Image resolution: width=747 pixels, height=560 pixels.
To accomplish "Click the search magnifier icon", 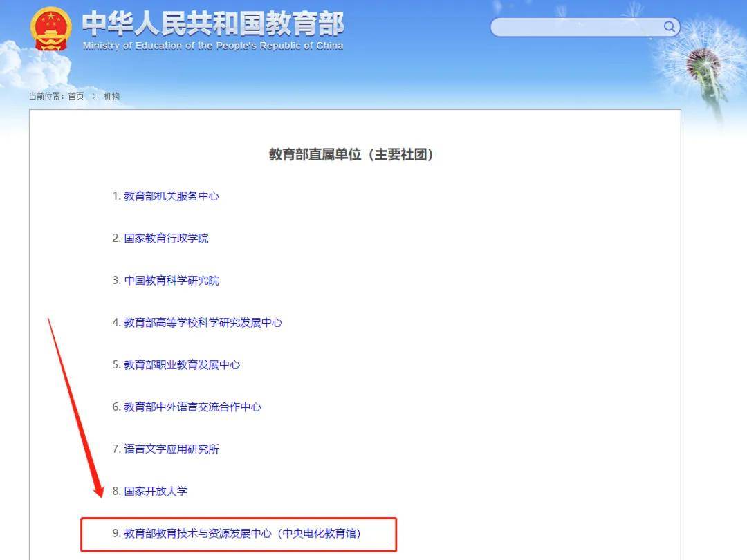I will click(670, 27).
